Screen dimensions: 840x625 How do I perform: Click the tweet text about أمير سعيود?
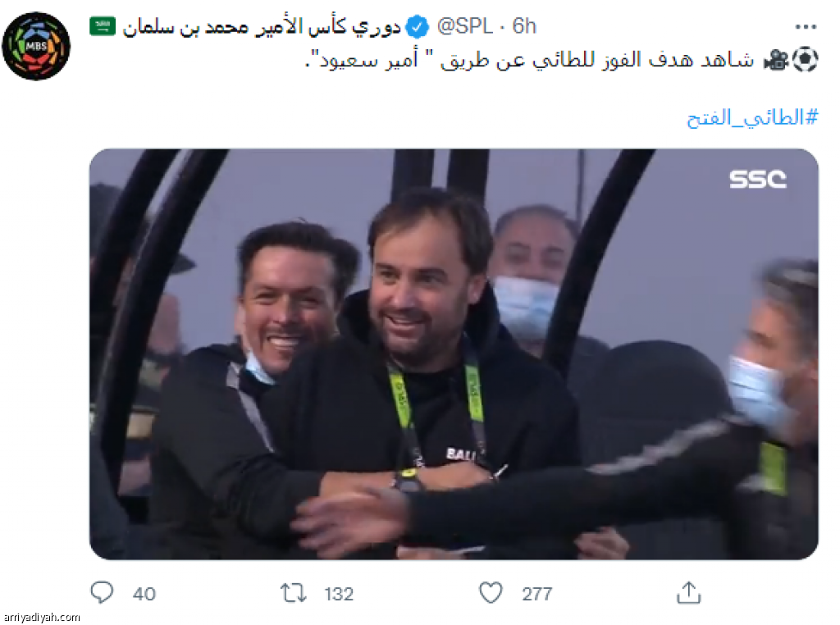pyautogui.click(x=529, y=59)
